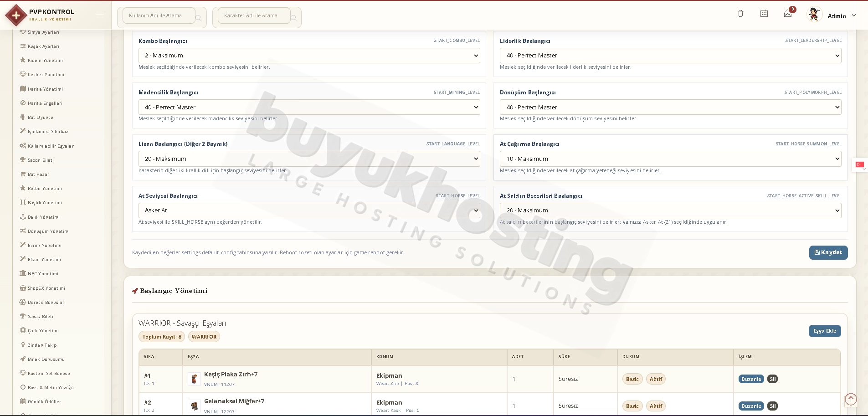Open the inbox messages icon

click(788, 14)
